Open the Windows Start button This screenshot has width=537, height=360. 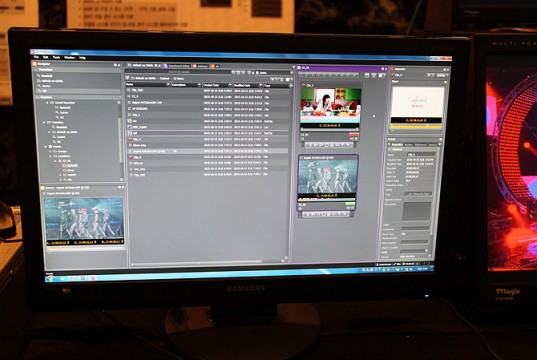[51, 278]
